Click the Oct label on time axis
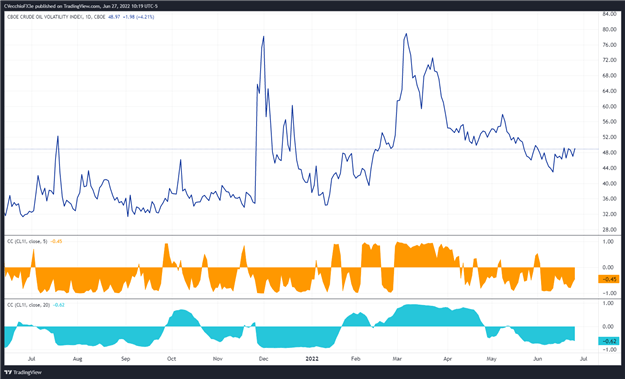 (171, 359)
